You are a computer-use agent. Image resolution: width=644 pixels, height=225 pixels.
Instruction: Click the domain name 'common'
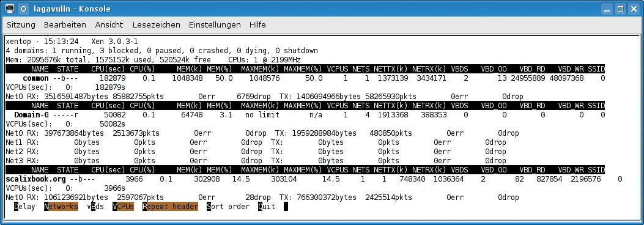tap(35, 78)
